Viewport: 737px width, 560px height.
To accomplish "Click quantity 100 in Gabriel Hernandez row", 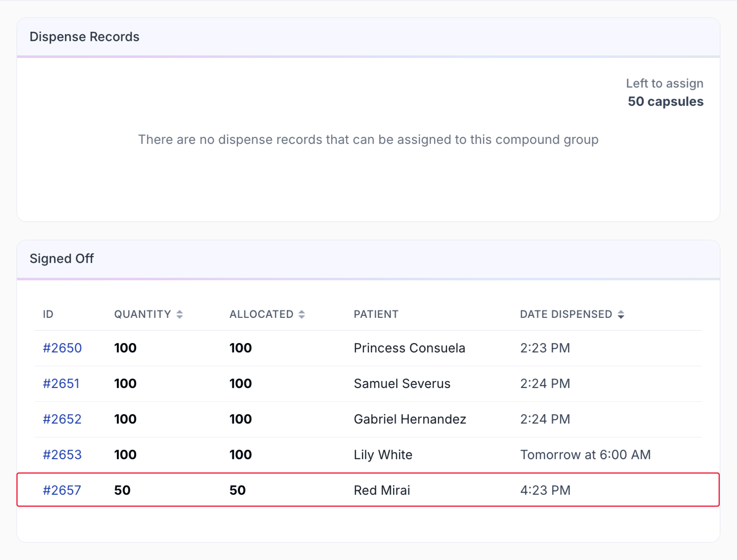I will (125, 419).
